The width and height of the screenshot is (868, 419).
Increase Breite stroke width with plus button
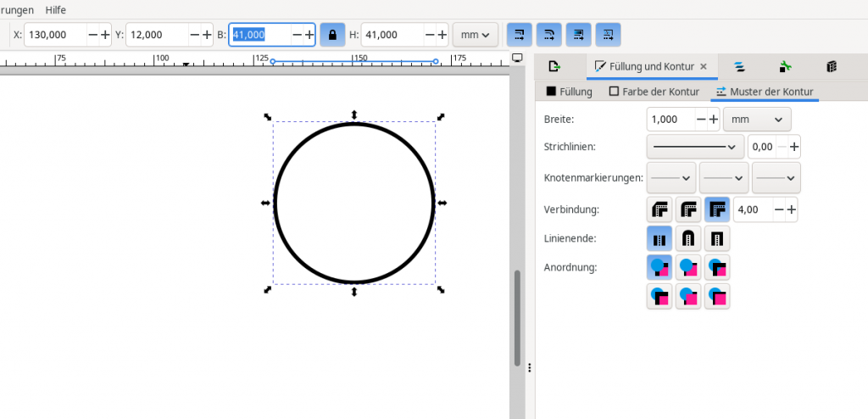click(x=714, y=120)
